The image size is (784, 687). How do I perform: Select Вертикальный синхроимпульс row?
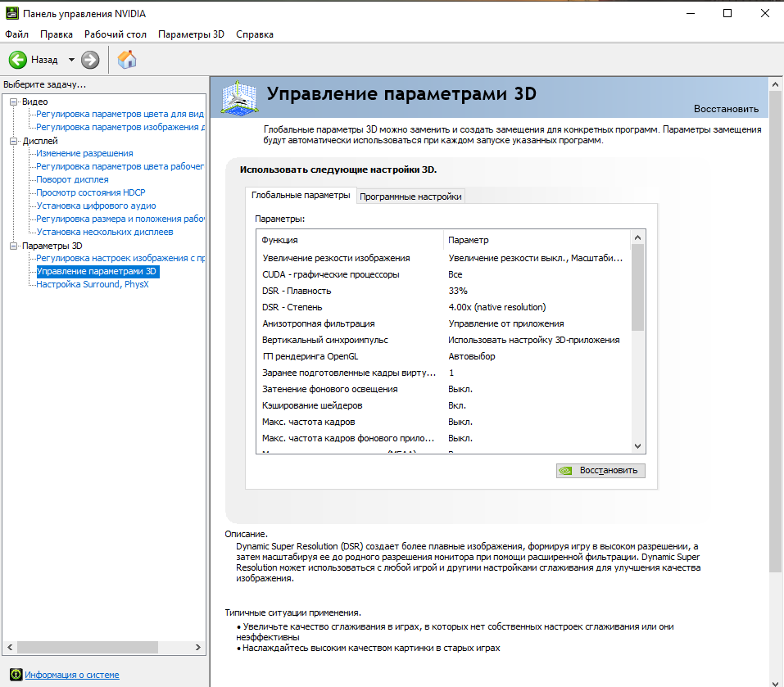click(444, 341)
